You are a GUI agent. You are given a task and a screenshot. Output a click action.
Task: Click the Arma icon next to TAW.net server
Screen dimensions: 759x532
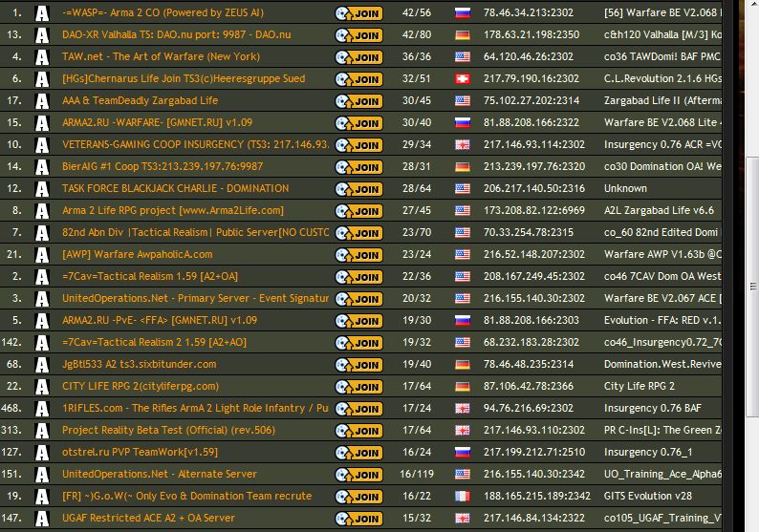(42, 57)
